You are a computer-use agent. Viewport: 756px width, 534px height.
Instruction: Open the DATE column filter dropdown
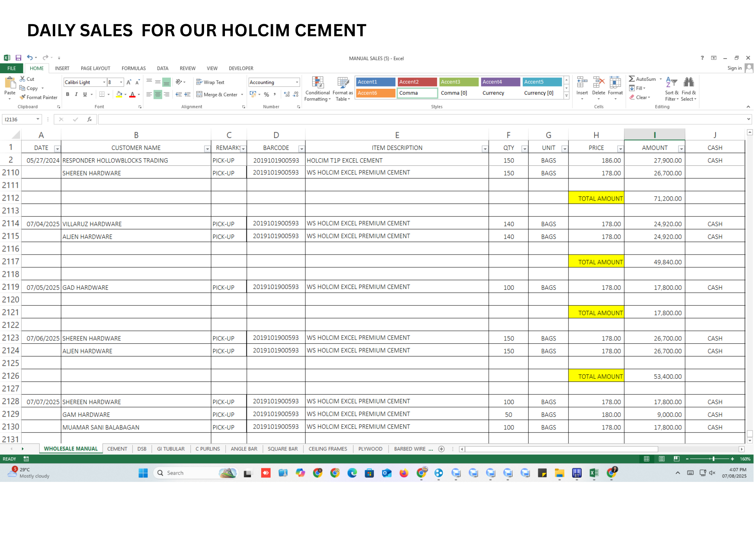tap(57, 149)
